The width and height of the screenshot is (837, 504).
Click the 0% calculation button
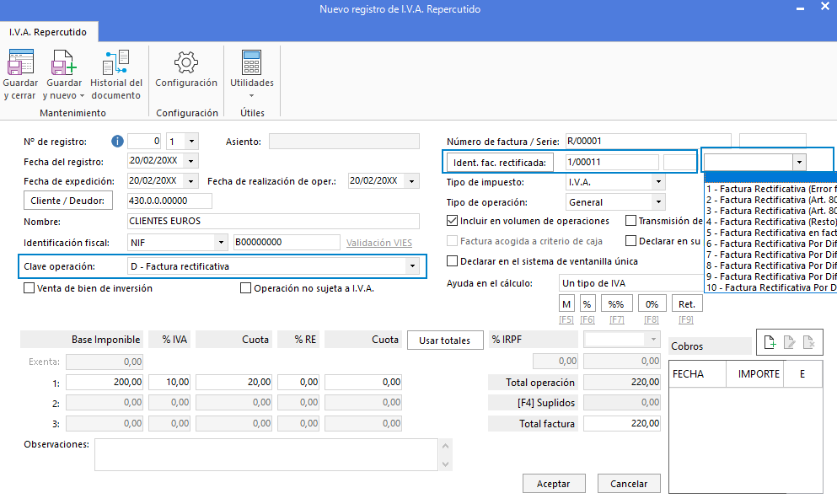pos(652,303)
